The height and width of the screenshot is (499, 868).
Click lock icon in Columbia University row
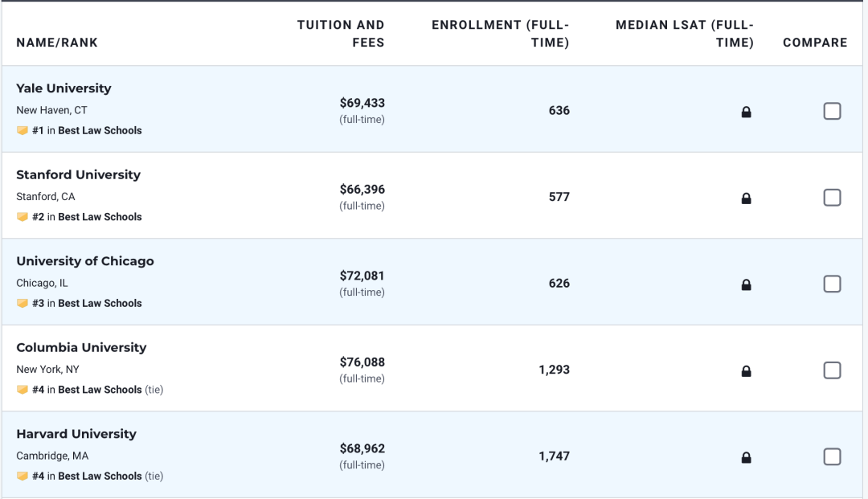point(746,371)
